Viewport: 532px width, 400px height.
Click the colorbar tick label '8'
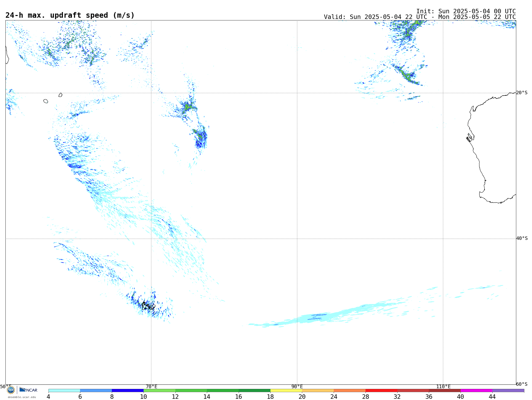[x=112, y=397]
